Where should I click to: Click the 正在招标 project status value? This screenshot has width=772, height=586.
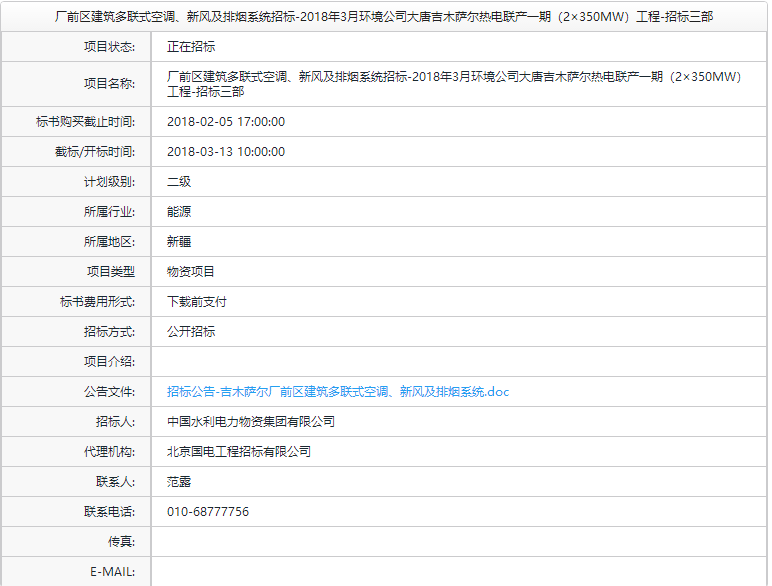191,47
